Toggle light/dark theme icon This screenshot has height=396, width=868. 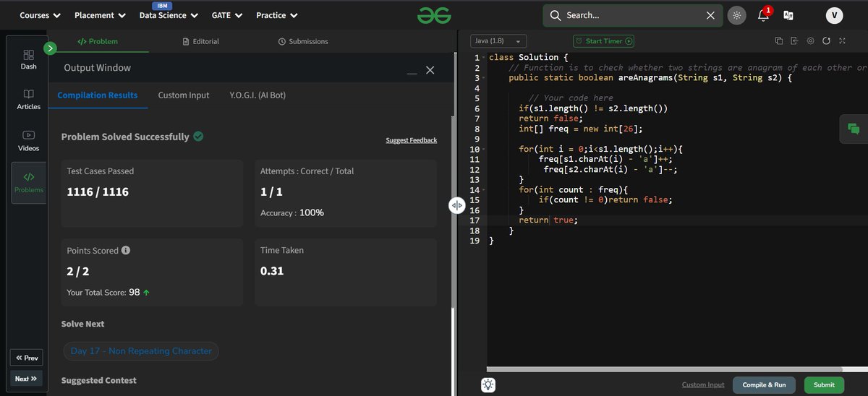(x=736, y=15)
